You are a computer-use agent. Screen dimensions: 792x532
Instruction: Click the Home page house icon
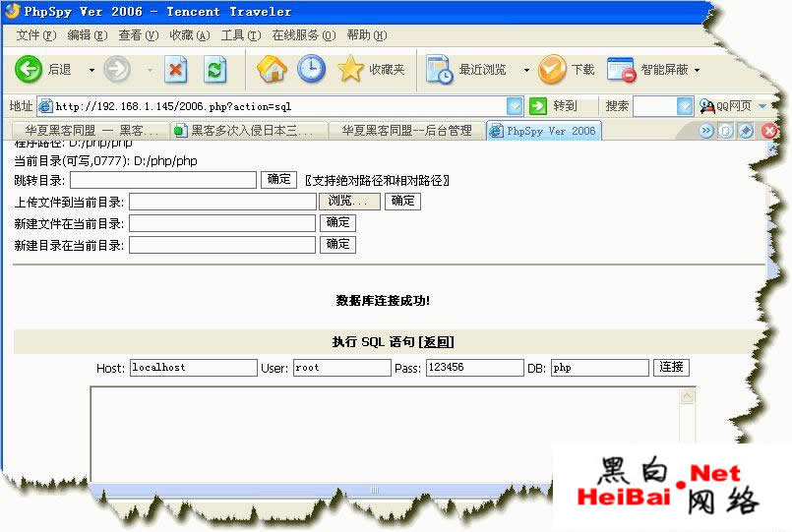(273, 69)
